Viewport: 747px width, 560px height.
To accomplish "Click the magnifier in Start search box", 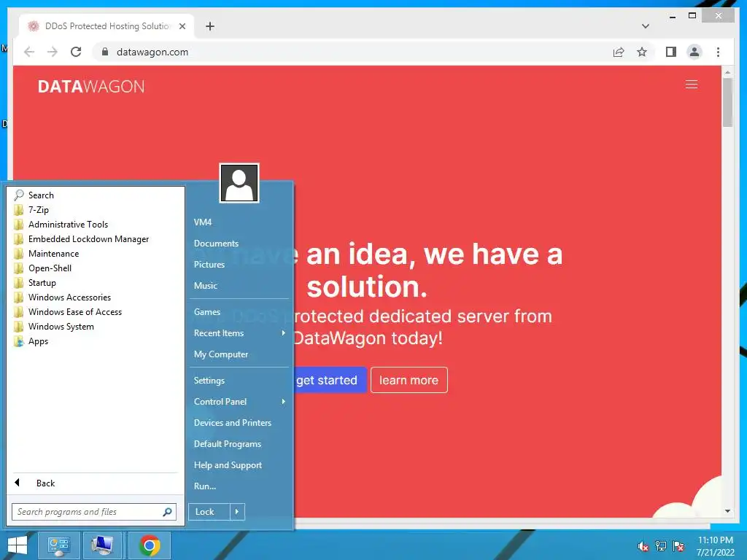I will pyautogui.click(x=167, y=512).
